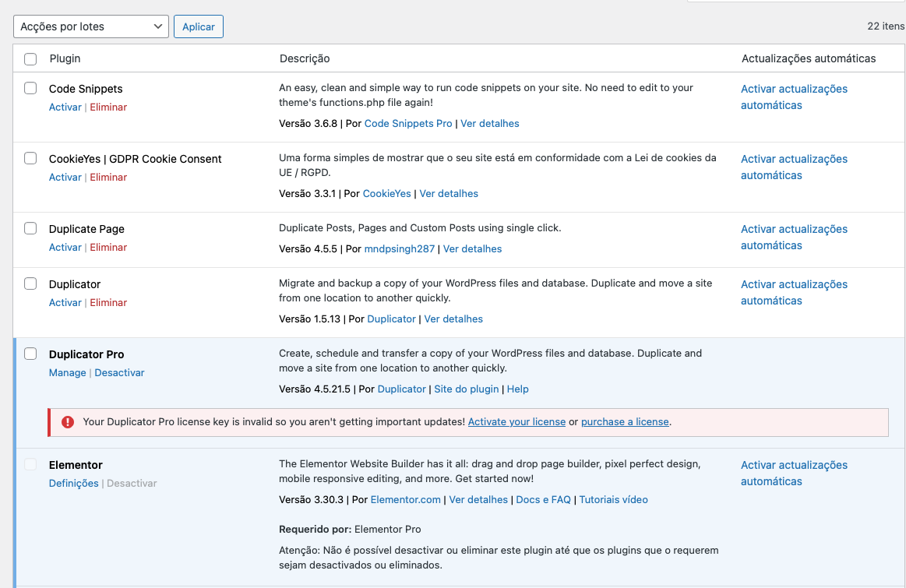The image size is (906, 588).
Task: Click the disabled Elementor plugin checkbox
Action: (x=30, y=464)
